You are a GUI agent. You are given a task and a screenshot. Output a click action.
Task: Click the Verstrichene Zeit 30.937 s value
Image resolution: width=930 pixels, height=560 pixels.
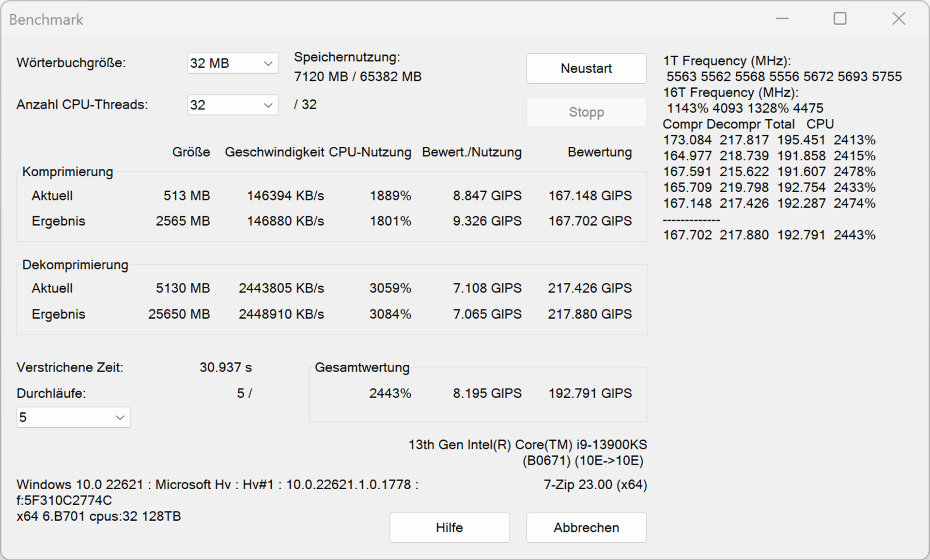point(226,368)
